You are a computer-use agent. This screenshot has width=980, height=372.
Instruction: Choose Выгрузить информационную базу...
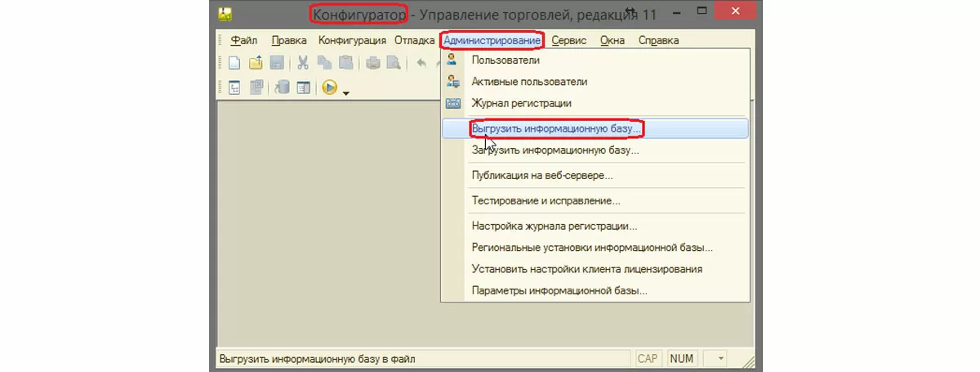[x=595, y=128]
